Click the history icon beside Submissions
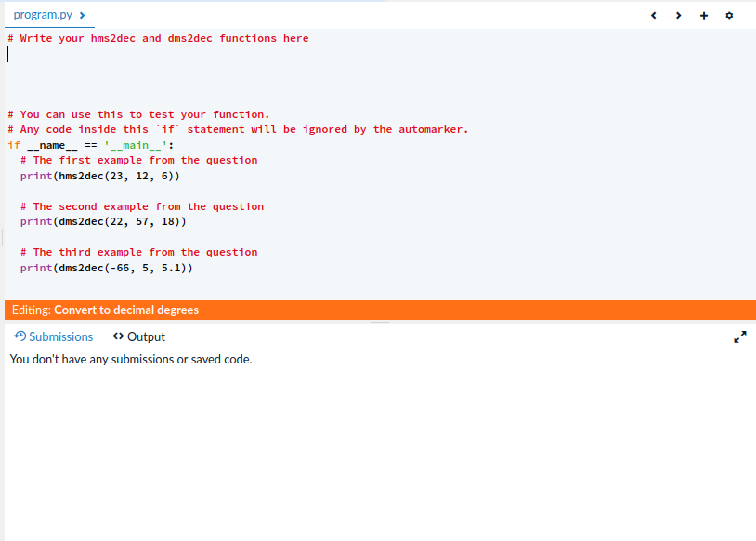Screen dimensions: 756x541 20,336
